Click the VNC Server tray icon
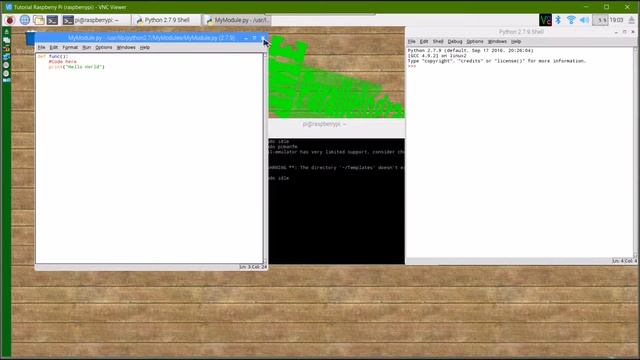The image size is (640, 360). [x=545, y=20]
